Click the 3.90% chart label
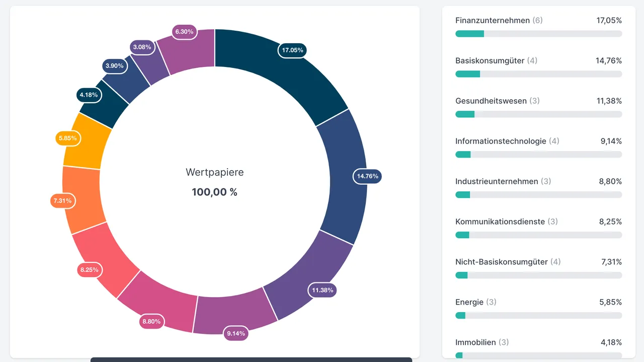Image resolution: width=644 pixels, height=362 pixels. (114, 66)
